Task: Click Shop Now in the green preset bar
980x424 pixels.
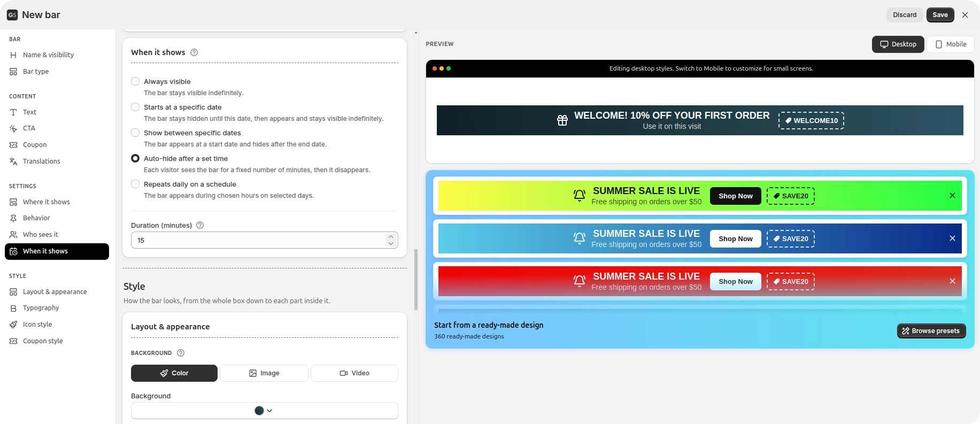Action: 736,196
